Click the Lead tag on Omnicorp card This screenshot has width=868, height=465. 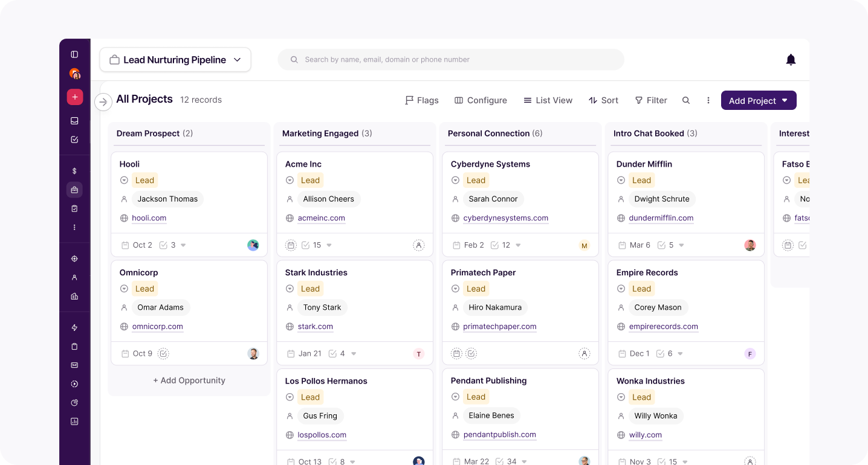tap(144, 289)
